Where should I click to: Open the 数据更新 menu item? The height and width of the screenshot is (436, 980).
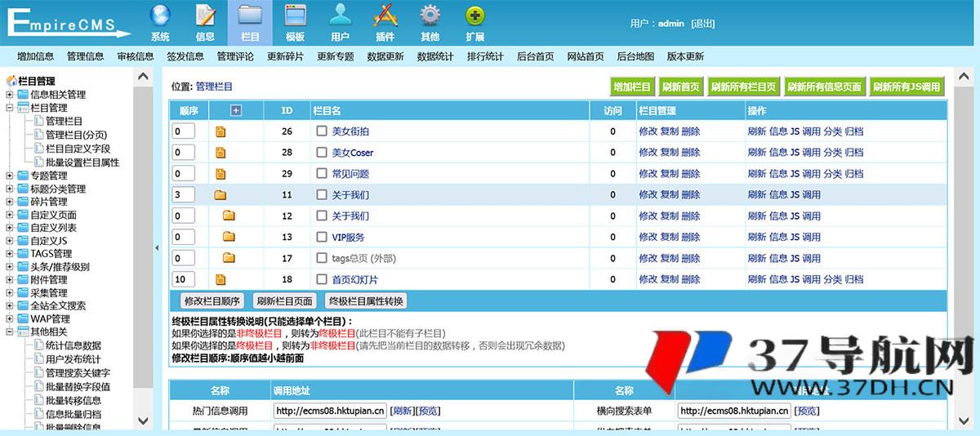point(385,56)
